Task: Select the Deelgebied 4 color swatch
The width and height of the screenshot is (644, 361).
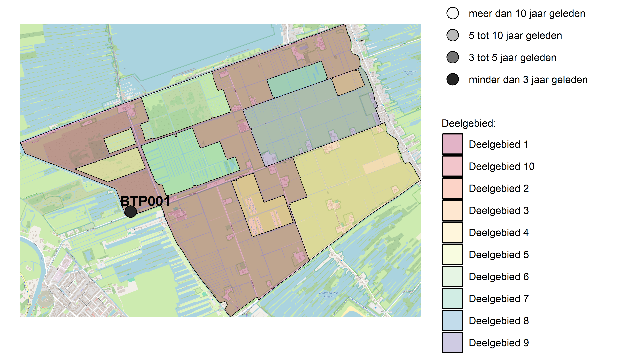Action: (452, 232)
